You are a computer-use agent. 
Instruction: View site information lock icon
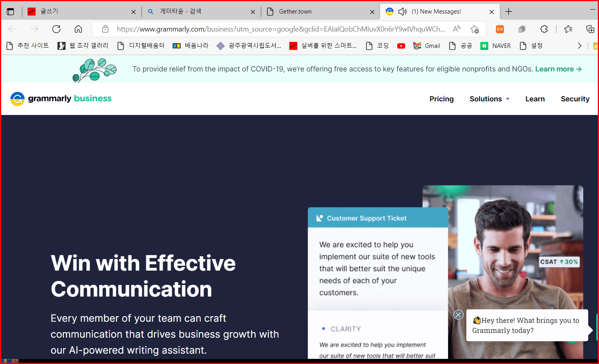(x=105, y=29)
